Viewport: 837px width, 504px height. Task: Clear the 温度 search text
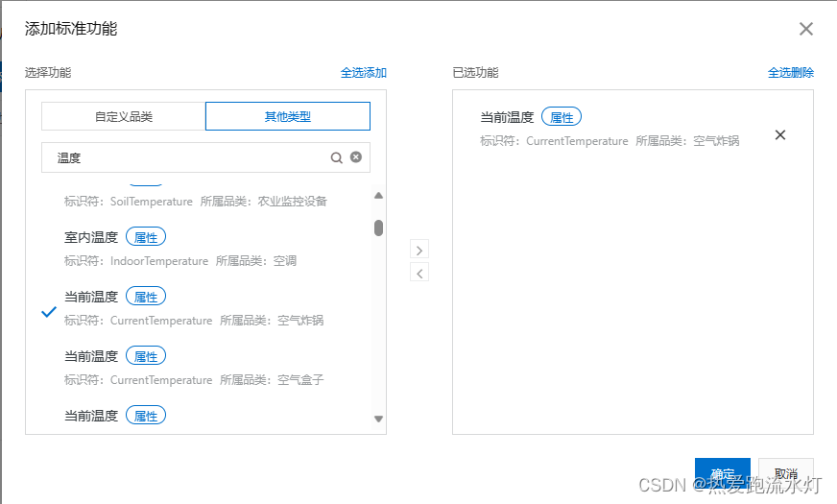coord(356,157)
